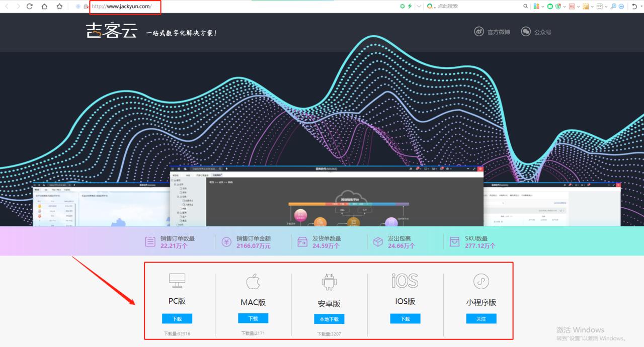Reload the page with the refresh icon
Image resolution: width=644 pixels, height=347 pixels.
[30, 7]
